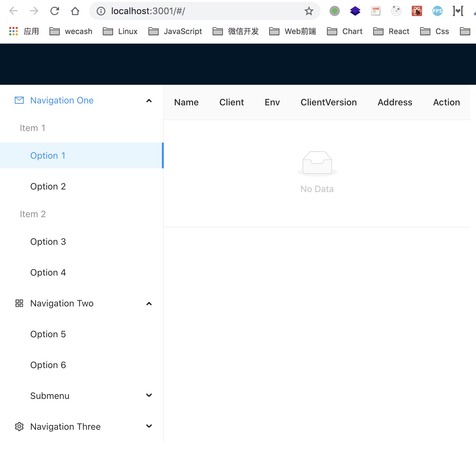This screenshot has width=476, height=458.
Task: Click the Submenu label
Action: pyautogui.click(x=50, y=396)
